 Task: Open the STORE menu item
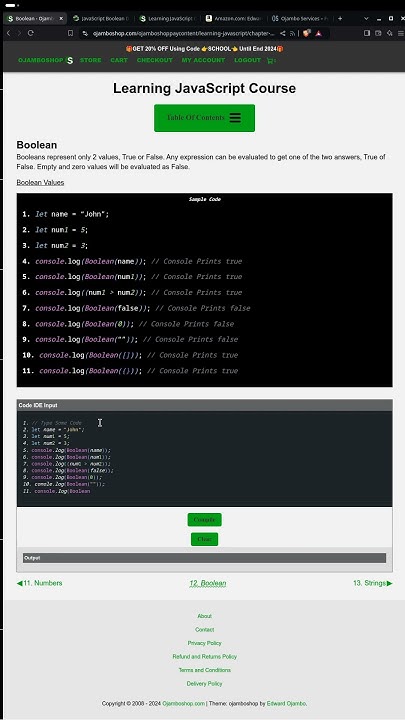pos(90,60)
